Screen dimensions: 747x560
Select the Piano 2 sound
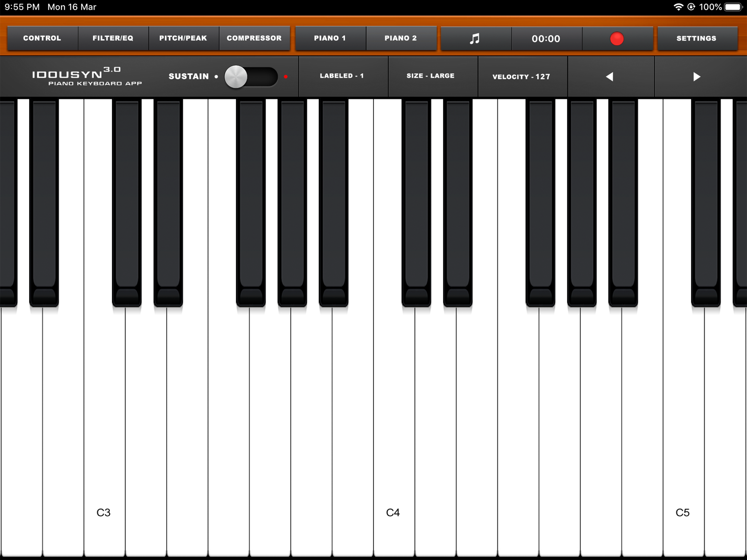401,38
